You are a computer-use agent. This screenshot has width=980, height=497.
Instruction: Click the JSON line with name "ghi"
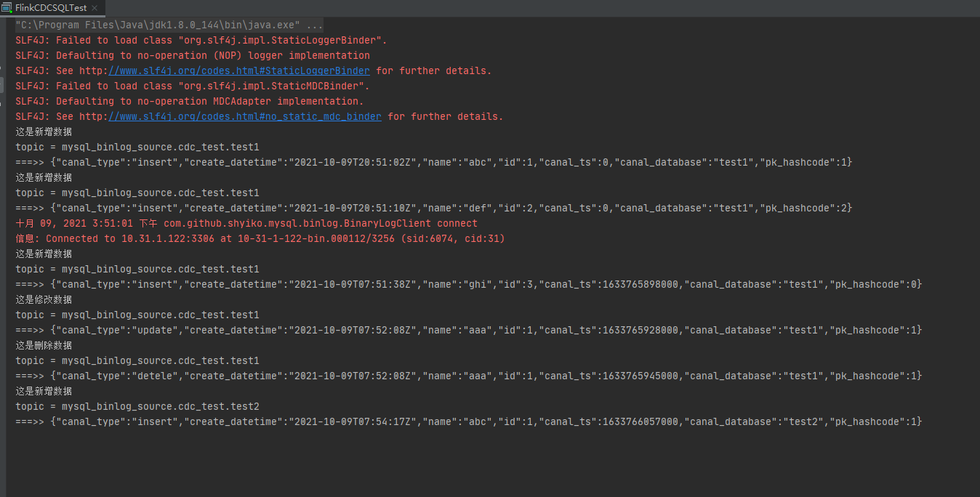coord(469,284)
